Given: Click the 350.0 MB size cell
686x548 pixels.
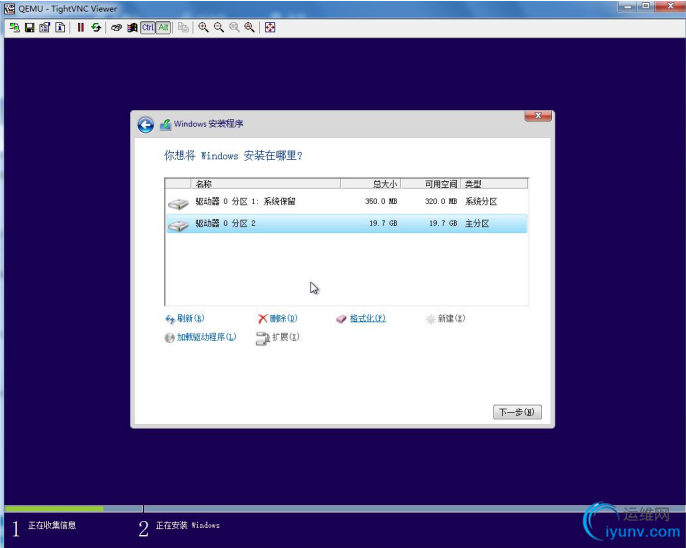Looking at the screenshot, I should tap(381, 202).
